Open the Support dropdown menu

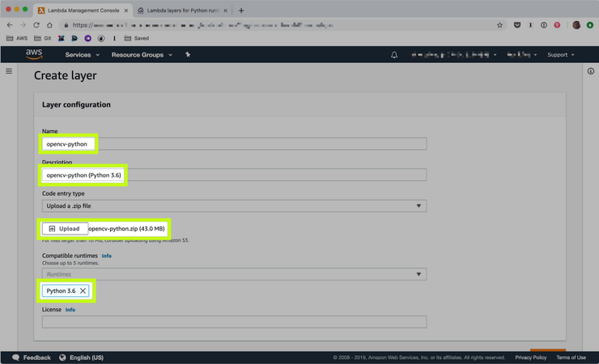coord(560,55)
